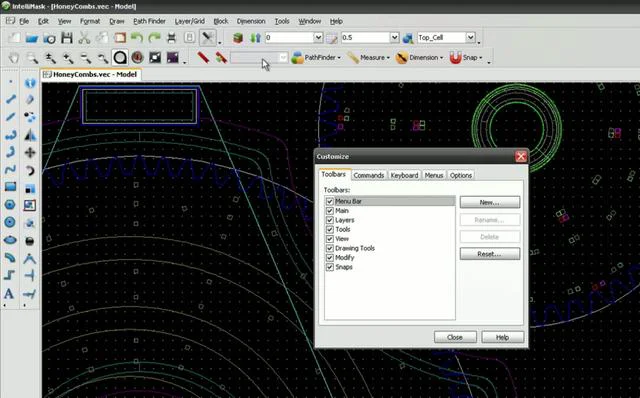Select the Trim tool icon in Modify

(30, 276)
